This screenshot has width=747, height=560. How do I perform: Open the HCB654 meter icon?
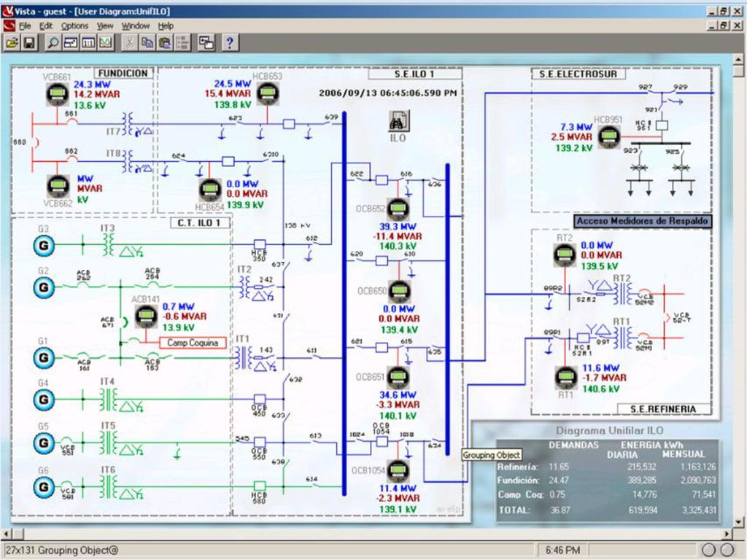(x=210, y=190)
